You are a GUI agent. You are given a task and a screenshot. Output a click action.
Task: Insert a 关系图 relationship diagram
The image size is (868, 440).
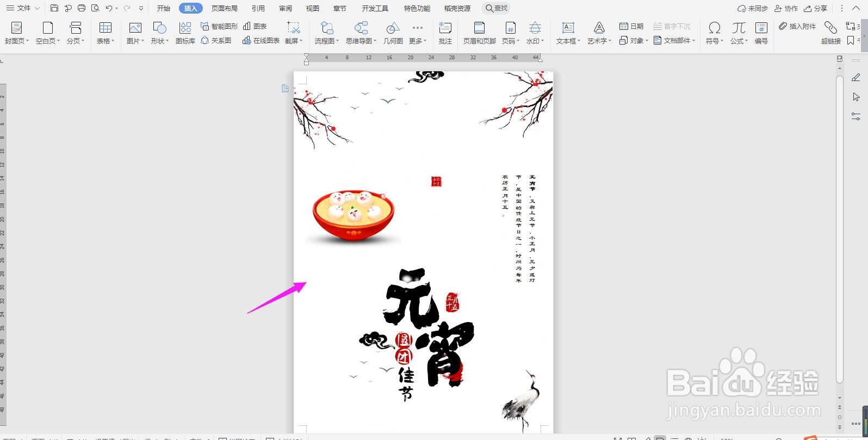216,40
